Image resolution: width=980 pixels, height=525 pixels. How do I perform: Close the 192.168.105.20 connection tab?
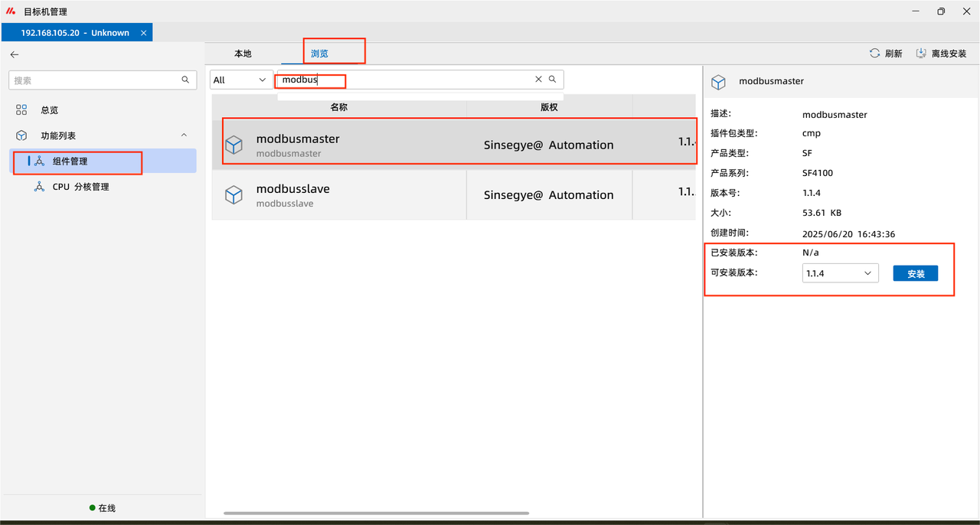143,33
